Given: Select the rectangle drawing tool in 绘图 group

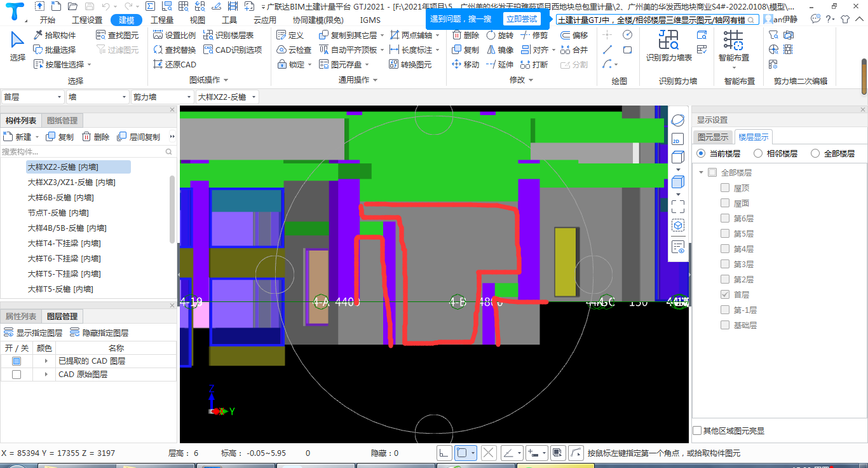Looking at the screenshot, I should pos(627,50).
